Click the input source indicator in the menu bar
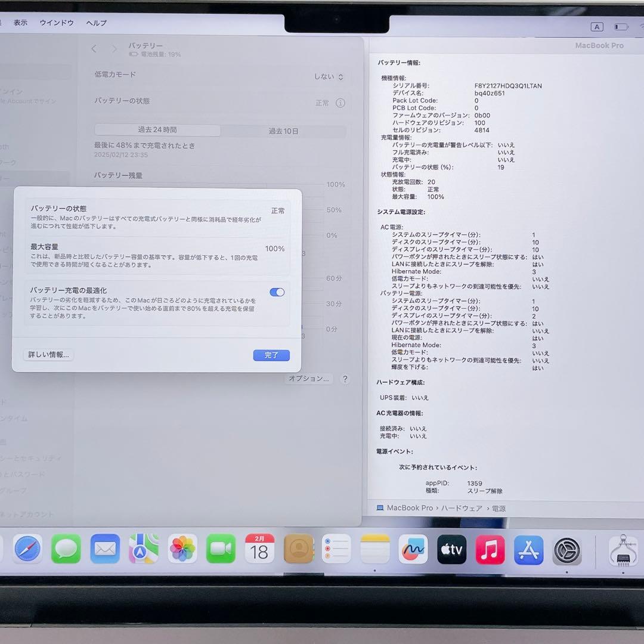This screenshot has width=644, height=644. pos(597,26)
